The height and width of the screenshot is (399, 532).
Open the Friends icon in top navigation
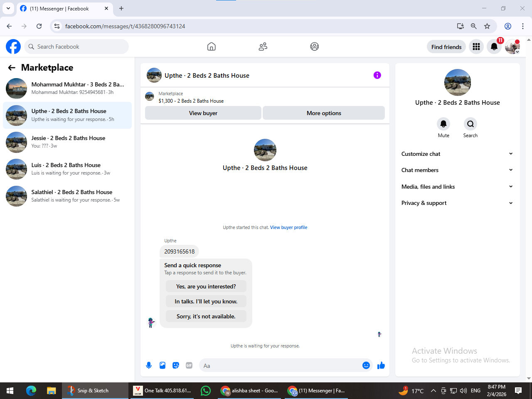pos(263,47)
